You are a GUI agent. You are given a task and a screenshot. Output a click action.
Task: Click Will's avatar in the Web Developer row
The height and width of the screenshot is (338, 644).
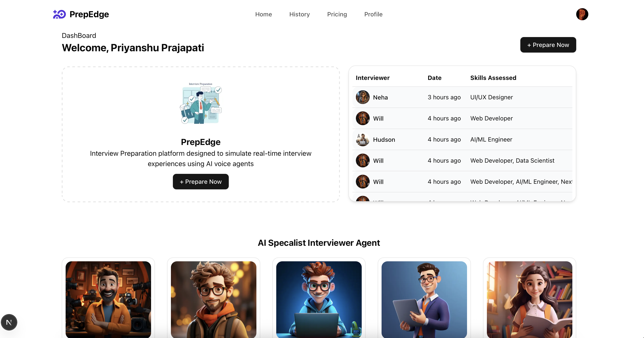coord(363,118)
